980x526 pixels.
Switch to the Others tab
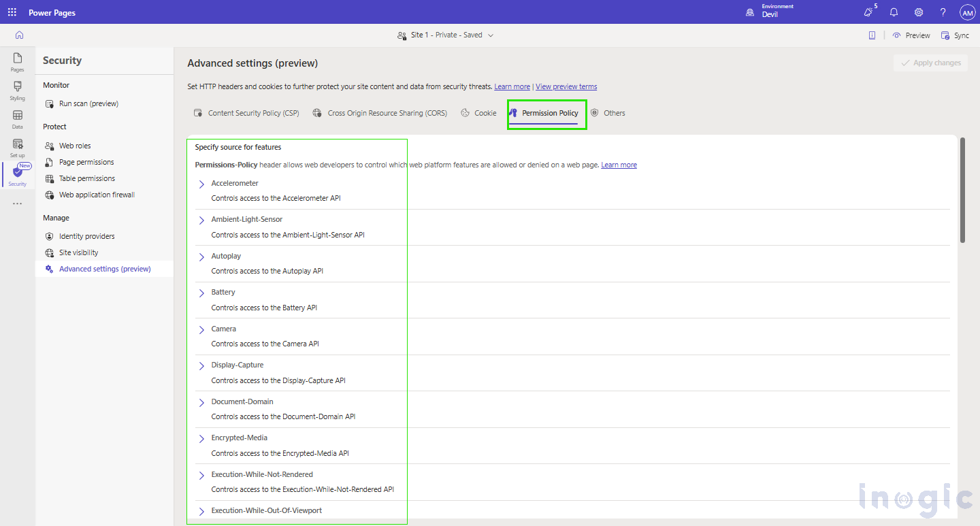coord(608,113)
